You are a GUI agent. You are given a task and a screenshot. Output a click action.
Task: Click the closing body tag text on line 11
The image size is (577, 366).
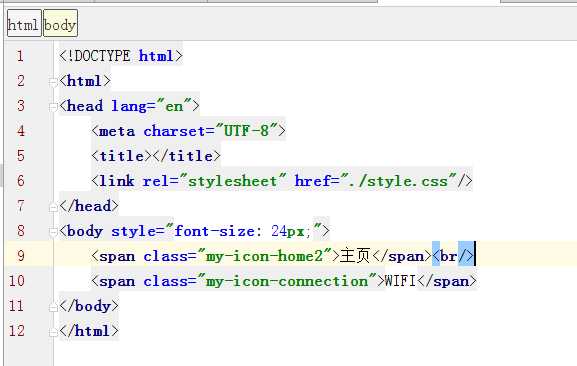pos(89,306)
